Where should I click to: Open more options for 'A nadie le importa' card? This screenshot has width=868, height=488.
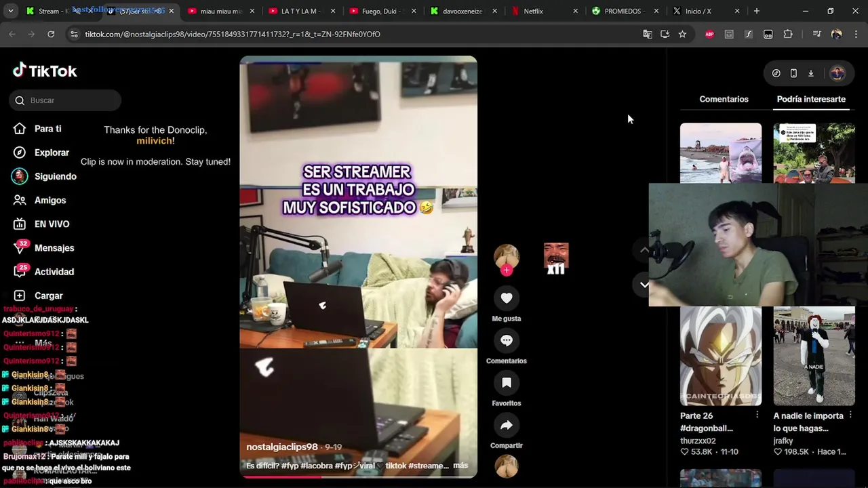(x=850, y=415)
